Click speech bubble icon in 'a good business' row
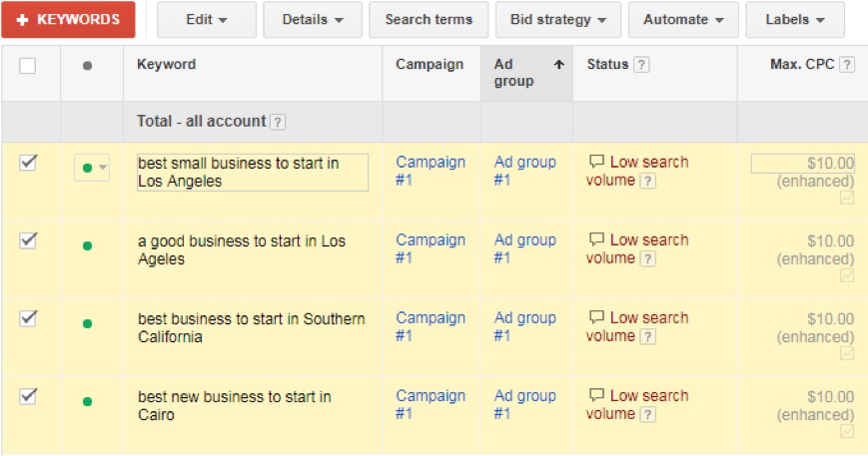This screenshot has height=456, width=868. [x=596, y=239]
